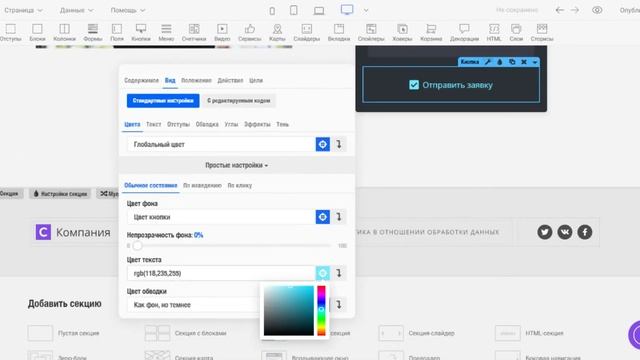The image size is (640, 360).
Task: Insert a Вкладки tabs element
Action: [339, 32]
